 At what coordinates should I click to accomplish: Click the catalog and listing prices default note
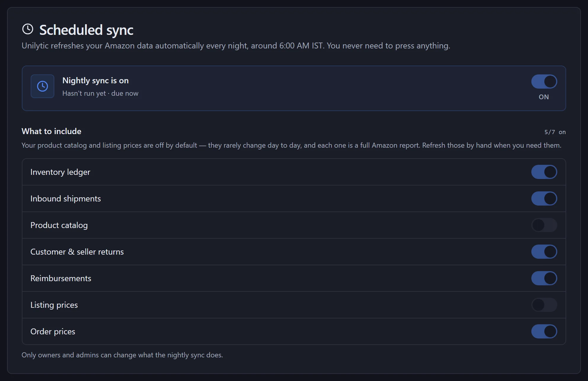291,145
